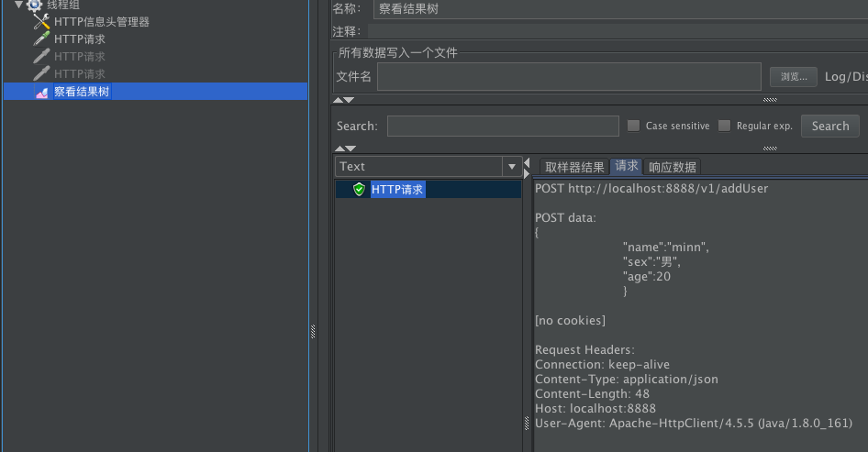Screen dimensions: 868x452
Task: Click the 名称 input field
Action: (x=620, y=9)
